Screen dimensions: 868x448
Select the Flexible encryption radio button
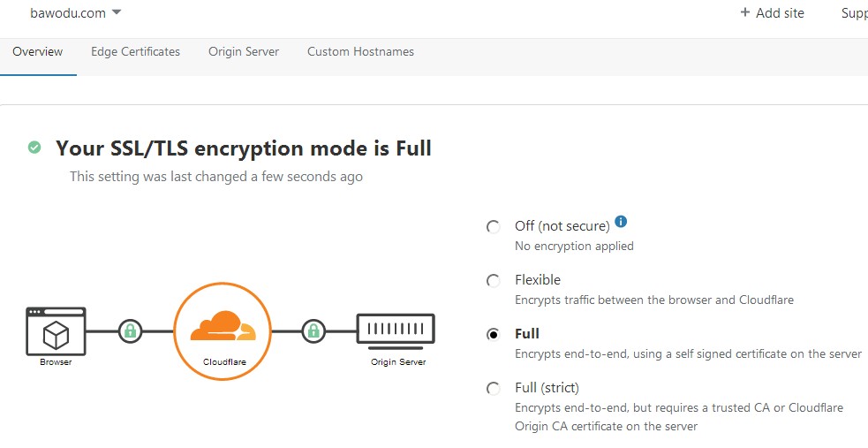(493, 281)
